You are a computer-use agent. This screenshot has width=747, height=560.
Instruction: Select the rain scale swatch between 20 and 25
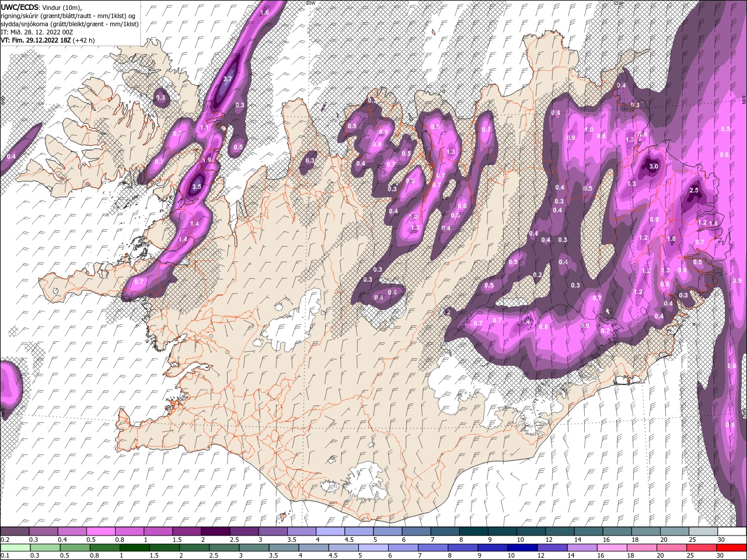pos(673,548)
